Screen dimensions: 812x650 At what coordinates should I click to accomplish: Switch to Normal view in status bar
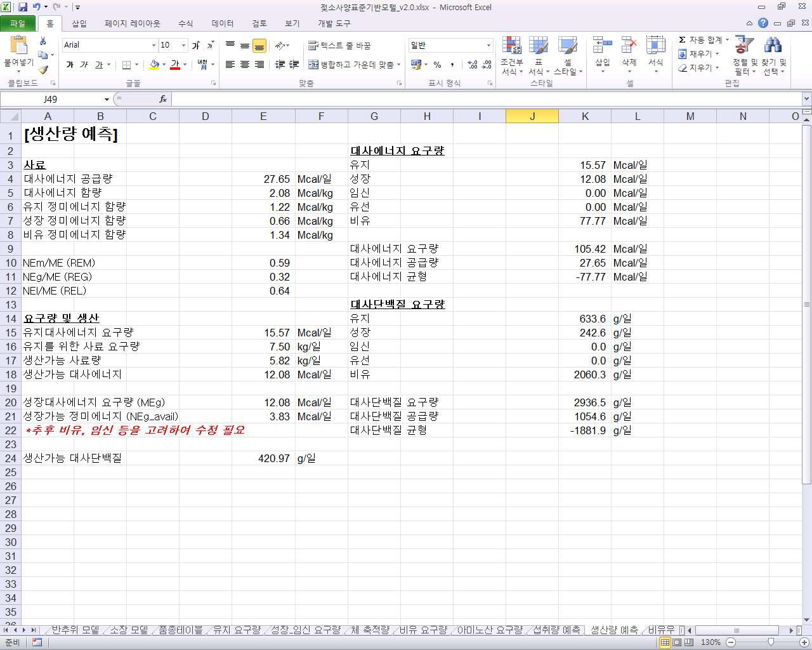665,642
